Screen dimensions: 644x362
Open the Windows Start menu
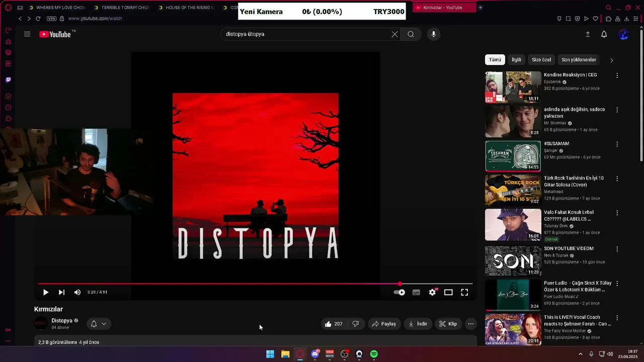[270, 354]
